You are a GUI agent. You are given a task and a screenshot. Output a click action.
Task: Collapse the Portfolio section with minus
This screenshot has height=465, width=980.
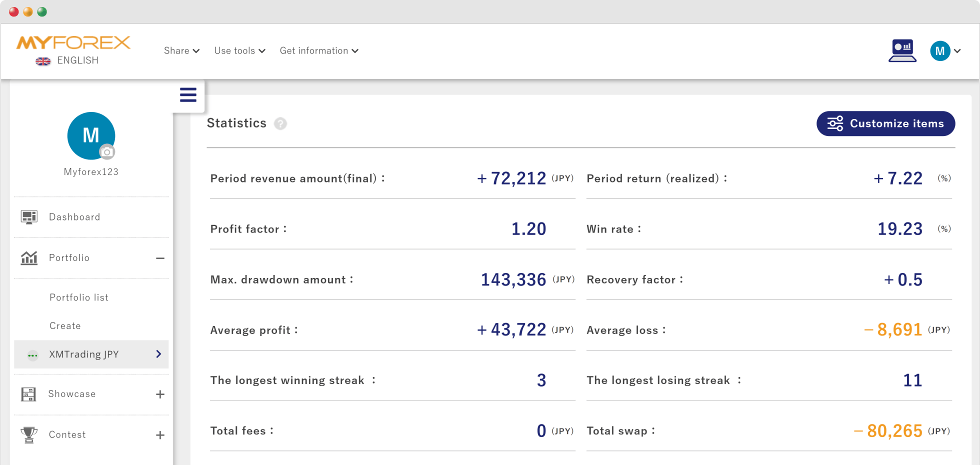pyautogui.click(x=160, y=258)
